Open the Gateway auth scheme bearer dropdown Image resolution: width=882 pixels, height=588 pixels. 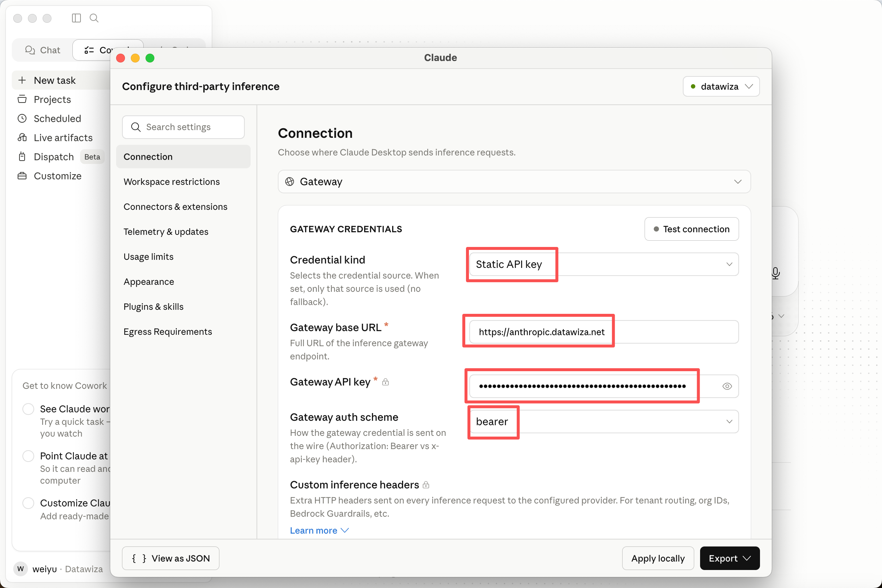(604, 422)
